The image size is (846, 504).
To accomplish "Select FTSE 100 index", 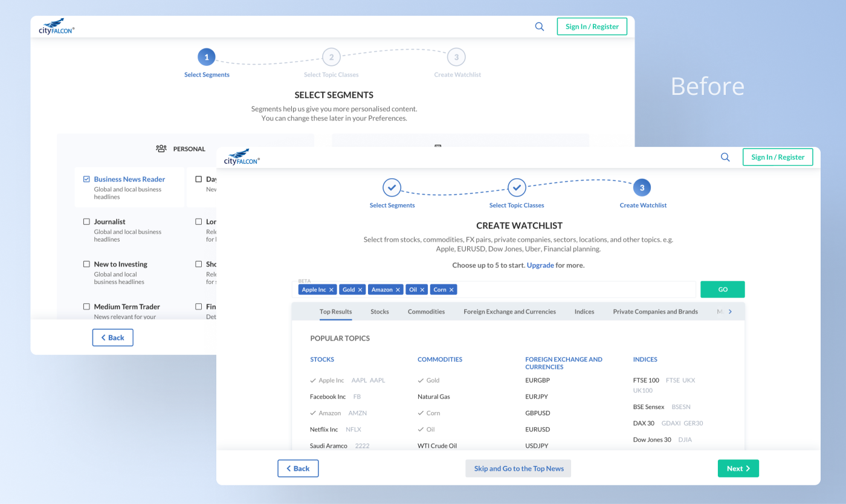I will pyautogui.click(x=646, y=380).
